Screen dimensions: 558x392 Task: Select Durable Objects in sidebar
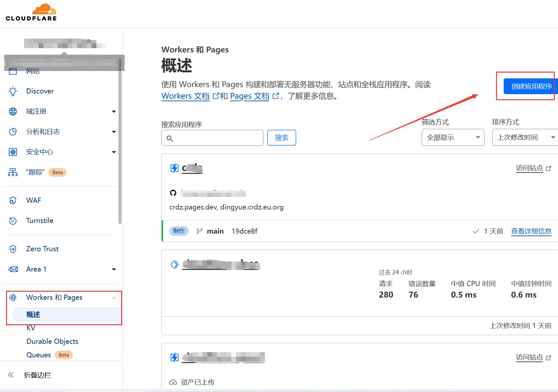point(52,341)
